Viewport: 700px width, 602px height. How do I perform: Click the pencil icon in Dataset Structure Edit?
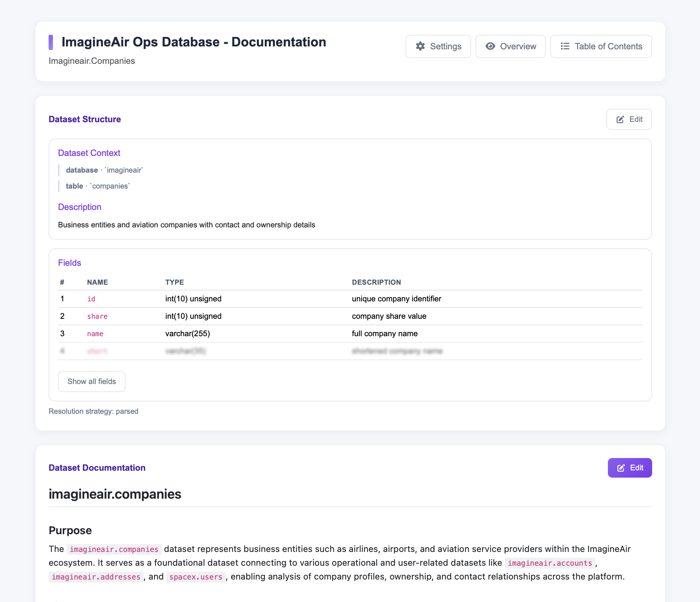pyautogui.click(x=620, y=120)
